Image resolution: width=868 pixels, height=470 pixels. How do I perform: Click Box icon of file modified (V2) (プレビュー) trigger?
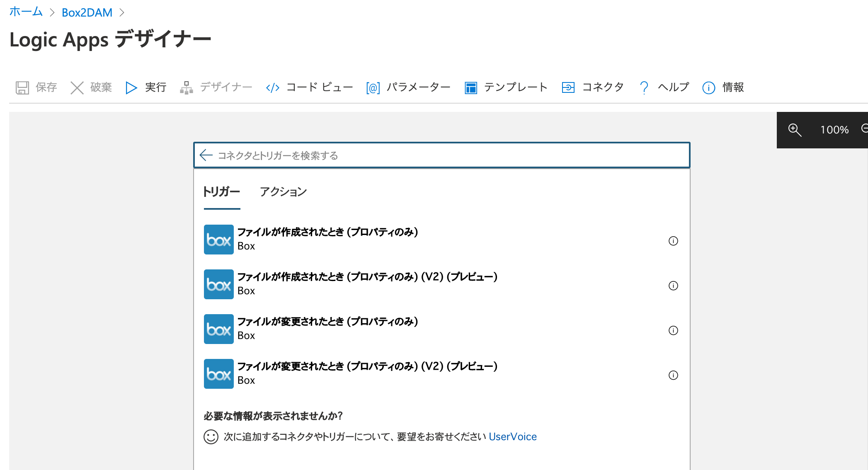coord(219,374)
